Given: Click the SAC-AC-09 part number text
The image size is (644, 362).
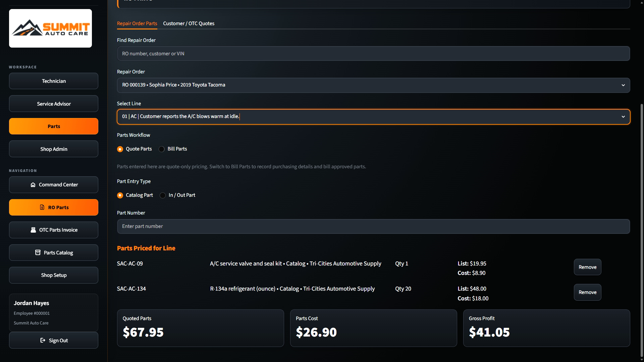Looking at the screenshot, I should 130,263.
